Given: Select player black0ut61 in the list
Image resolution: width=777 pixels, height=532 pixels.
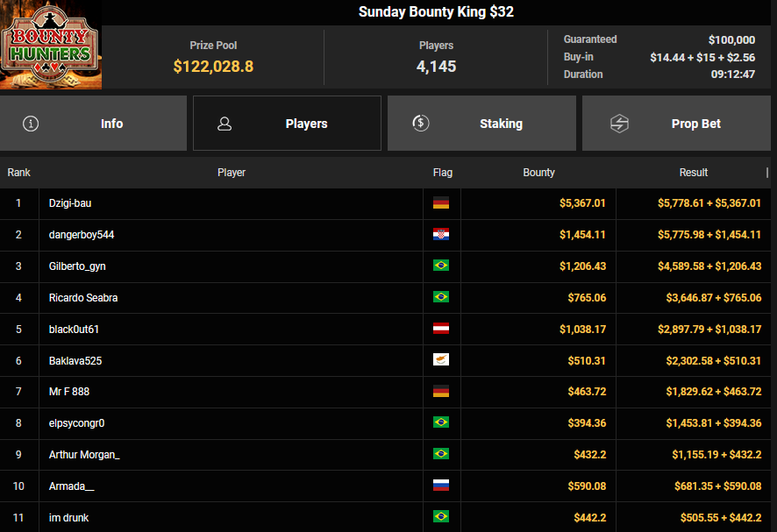Looking at the screenshot, I should (75, 330).
